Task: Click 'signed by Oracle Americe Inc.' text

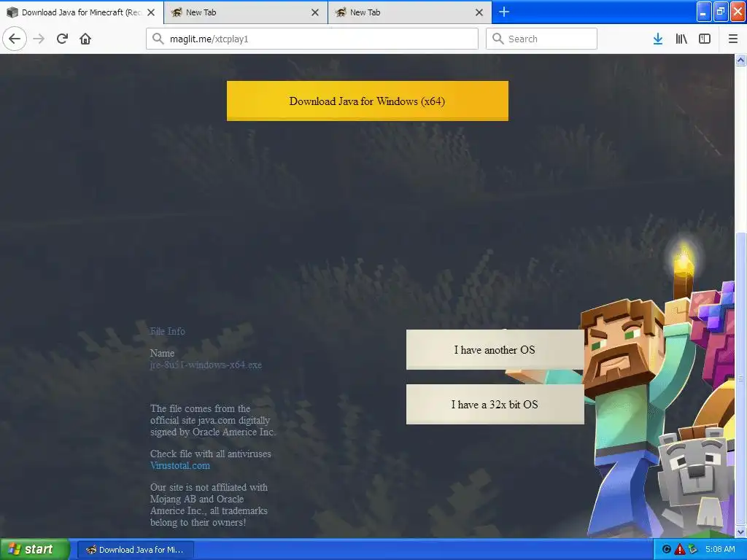Action: pyautogui.click(x=213, y=432)
